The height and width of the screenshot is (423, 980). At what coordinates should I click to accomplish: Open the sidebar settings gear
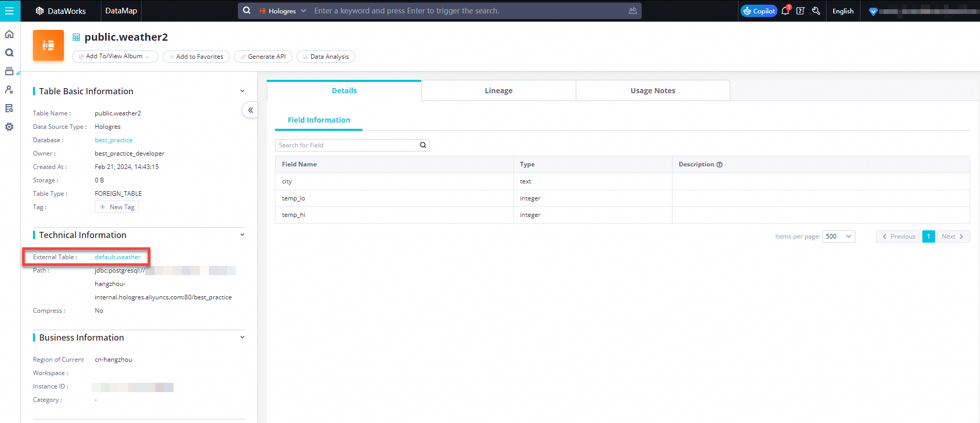tap(9, 127)
